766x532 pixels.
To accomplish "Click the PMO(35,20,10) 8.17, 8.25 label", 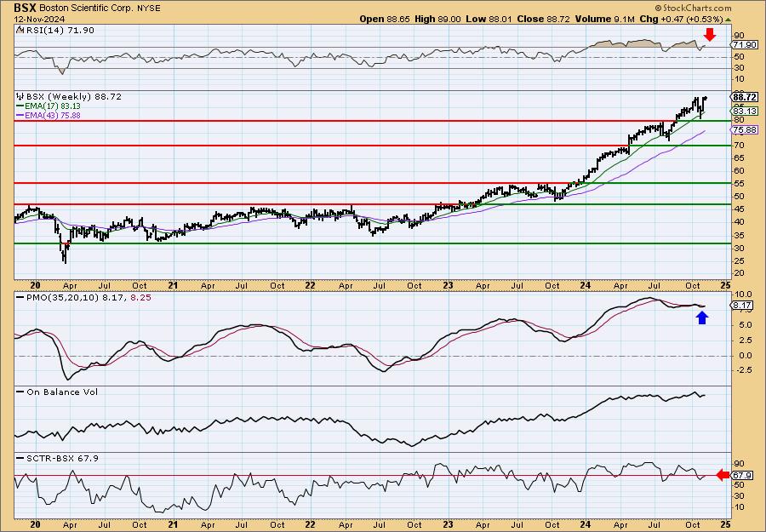I will point(88,298).
